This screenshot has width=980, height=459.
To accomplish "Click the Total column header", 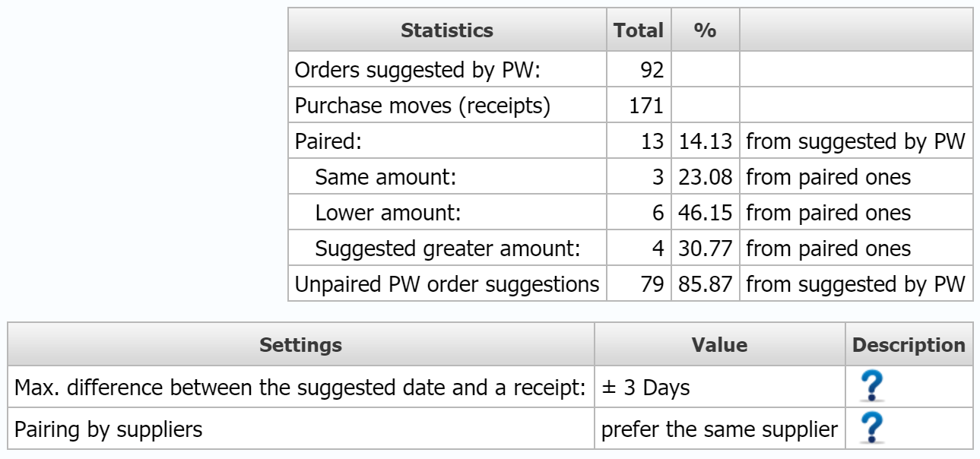I will (638, 30).
